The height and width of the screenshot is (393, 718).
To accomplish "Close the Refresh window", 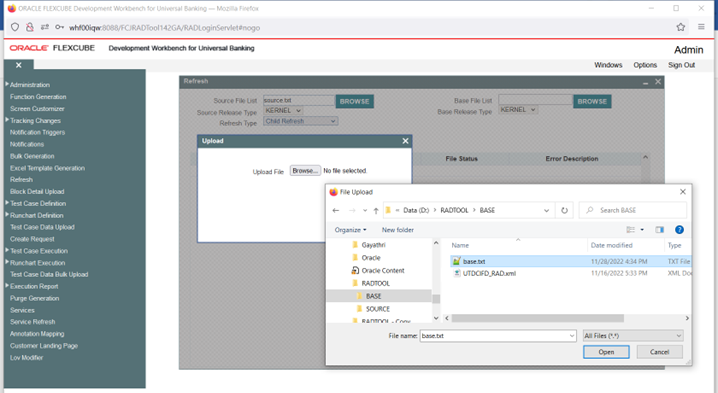I will tap(658, 82).
